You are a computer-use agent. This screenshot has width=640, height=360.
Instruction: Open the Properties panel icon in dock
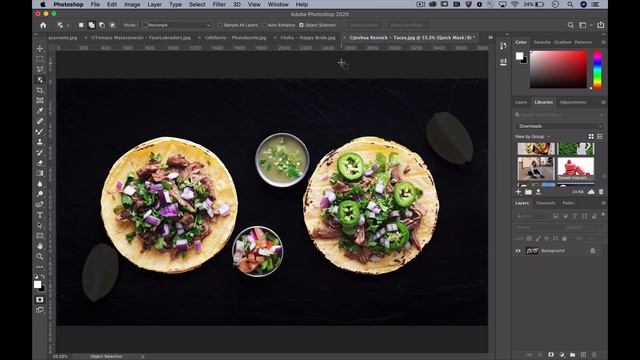tap(503, 62)
